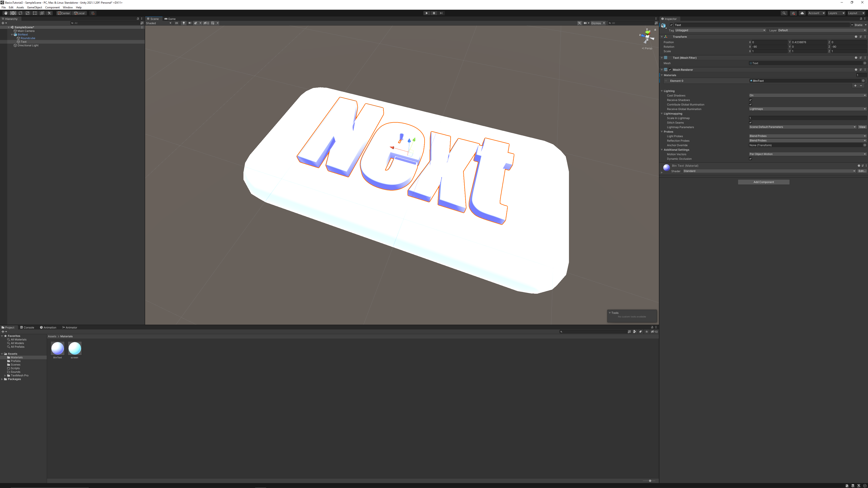Open the Shaded draw mode dropdown

tap(159, 23)
